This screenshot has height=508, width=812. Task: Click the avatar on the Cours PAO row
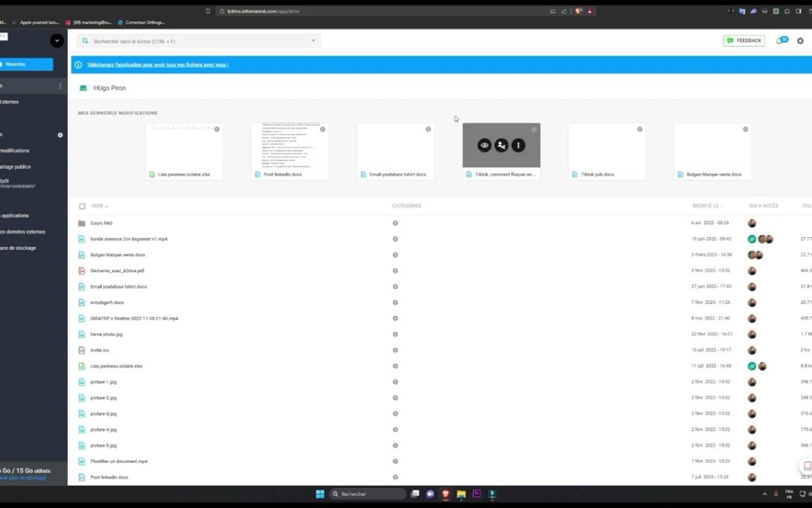[752, 223]
